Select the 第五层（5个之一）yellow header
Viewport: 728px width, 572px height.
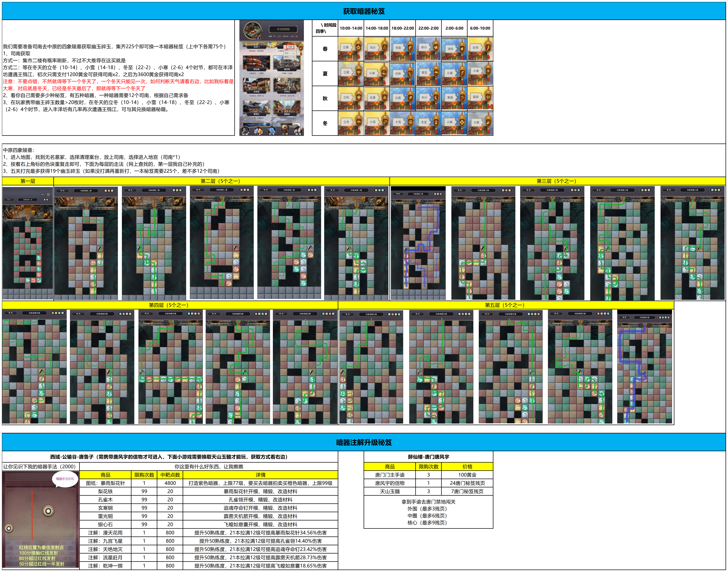click(x=506, y=305)
